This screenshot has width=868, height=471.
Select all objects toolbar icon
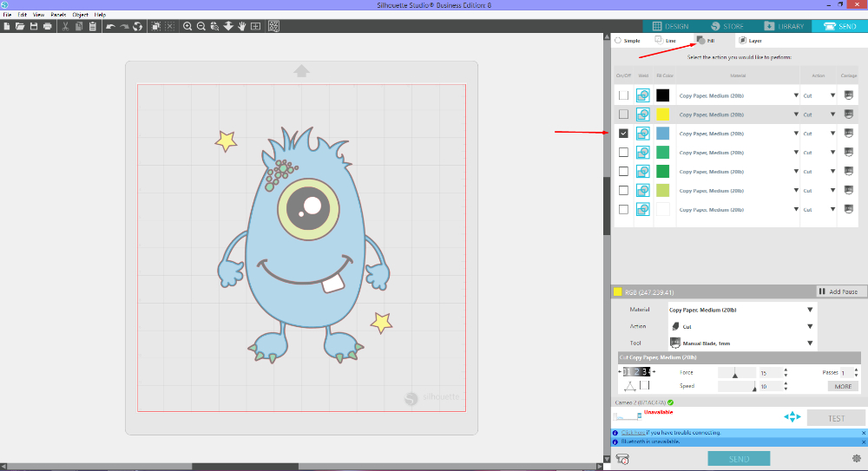coord(156,26)
